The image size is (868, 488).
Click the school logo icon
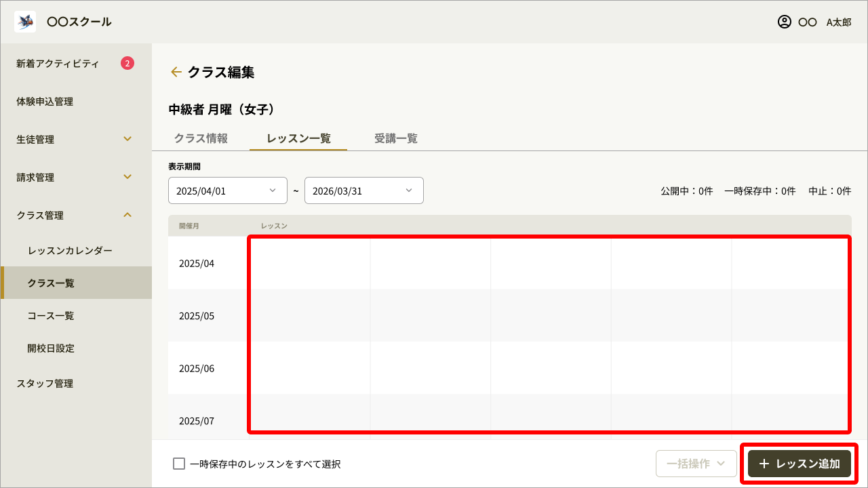pos(25,22)
